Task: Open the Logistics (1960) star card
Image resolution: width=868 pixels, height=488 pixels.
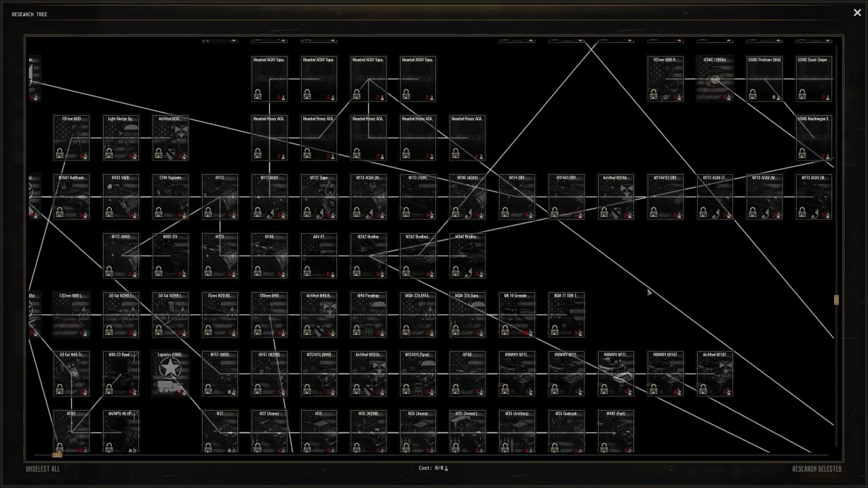Action: (x=170, y=373)
